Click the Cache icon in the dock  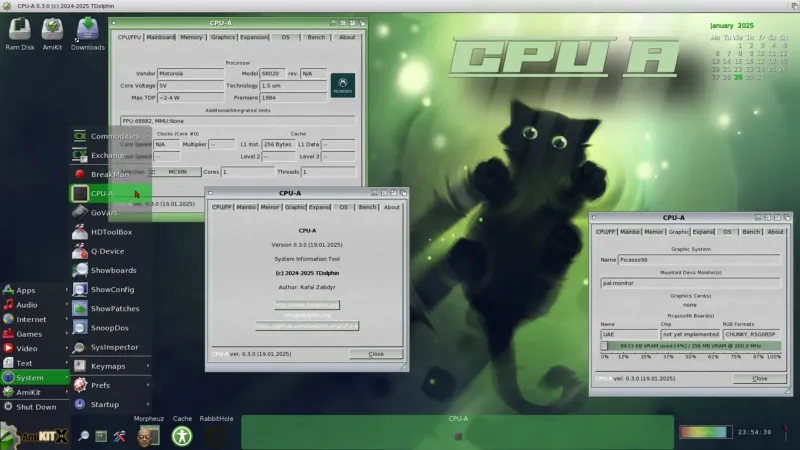coord(182,434)
